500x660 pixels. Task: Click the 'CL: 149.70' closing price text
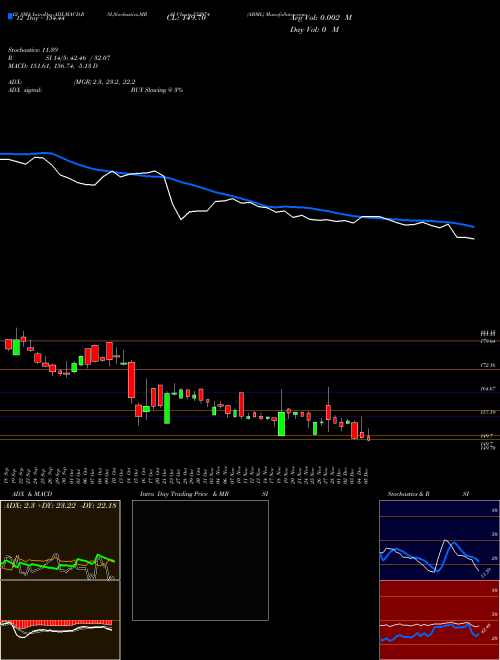tap(186, 18)
